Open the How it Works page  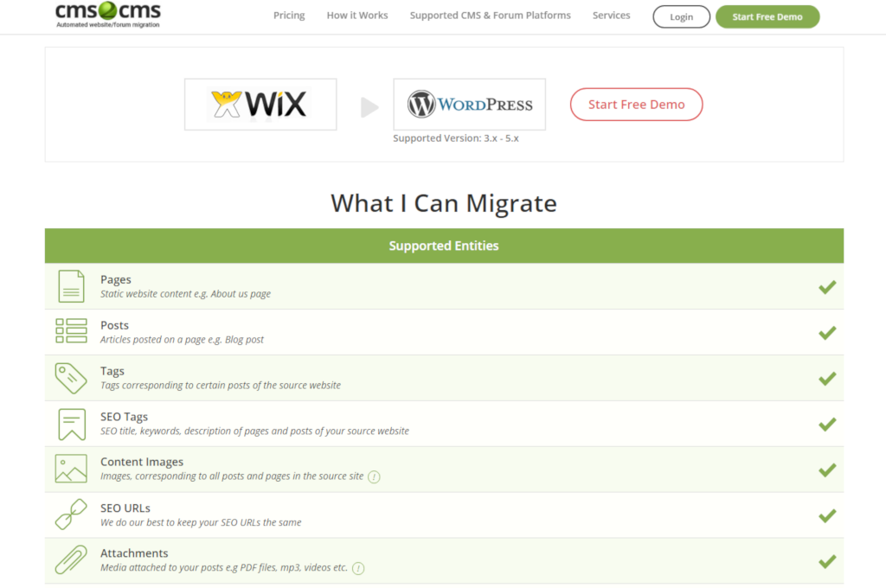[x=357, y=16]
